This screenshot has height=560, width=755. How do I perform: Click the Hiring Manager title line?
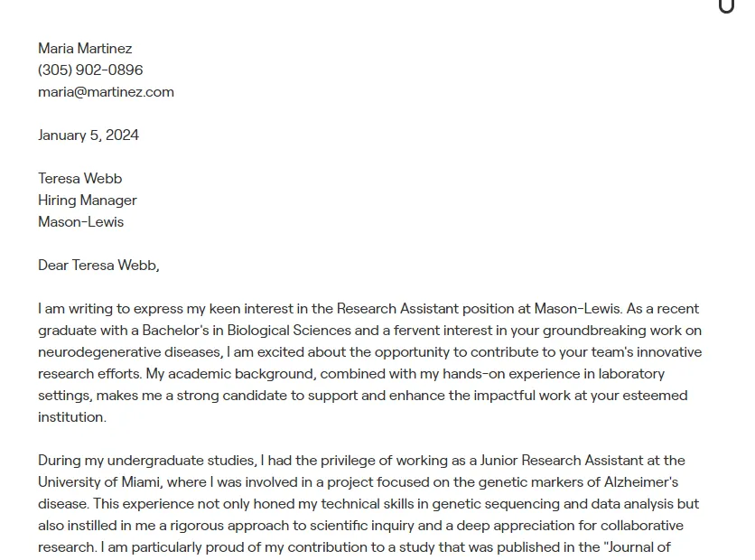coord(88,201)
